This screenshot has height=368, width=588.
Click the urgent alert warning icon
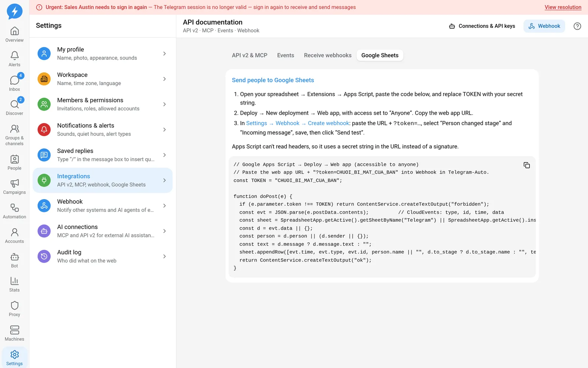(x=39, y=7)
